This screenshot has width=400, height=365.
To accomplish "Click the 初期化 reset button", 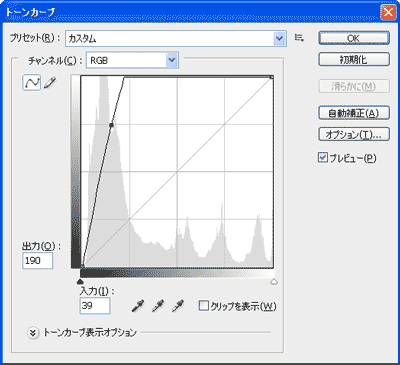I will pos(354,60).
